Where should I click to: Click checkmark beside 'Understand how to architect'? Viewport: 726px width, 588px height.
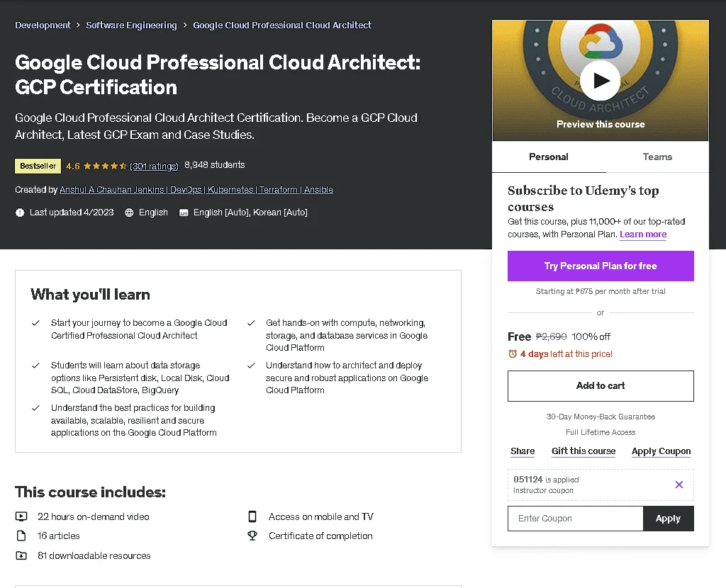pyautogui.click(x=251, y=366)
